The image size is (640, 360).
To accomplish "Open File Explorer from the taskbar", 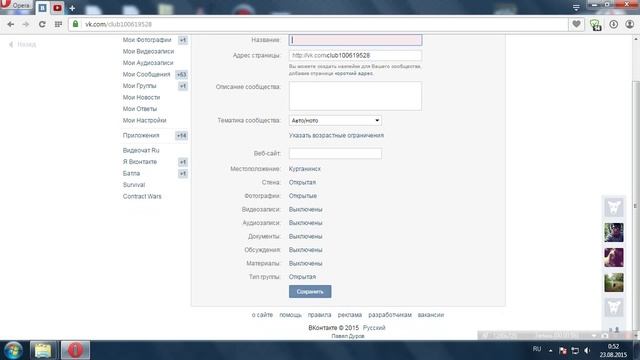I will click(x=43, y=350).
